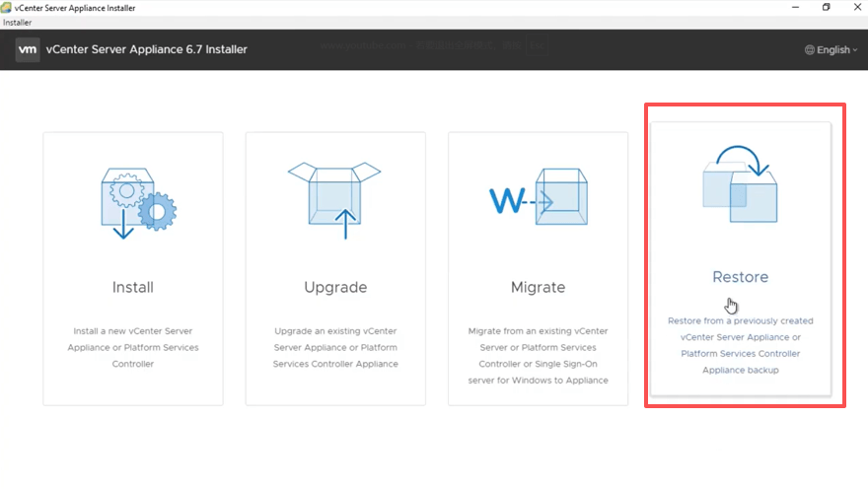The height and width of the screenshot is (489, 868).
Task: Select the Migrate heading
Action: pyautogui.click(x=539, y=288)
